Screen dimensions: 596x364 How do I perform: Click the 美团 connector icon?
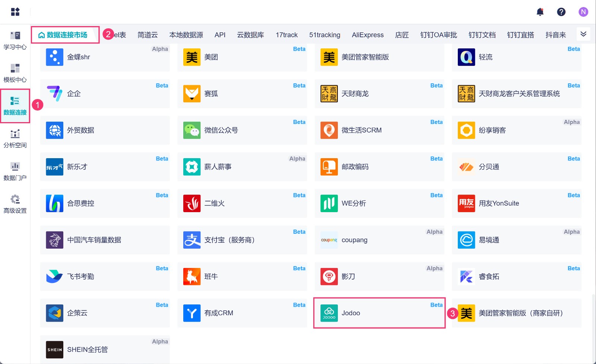click(192, 57)
